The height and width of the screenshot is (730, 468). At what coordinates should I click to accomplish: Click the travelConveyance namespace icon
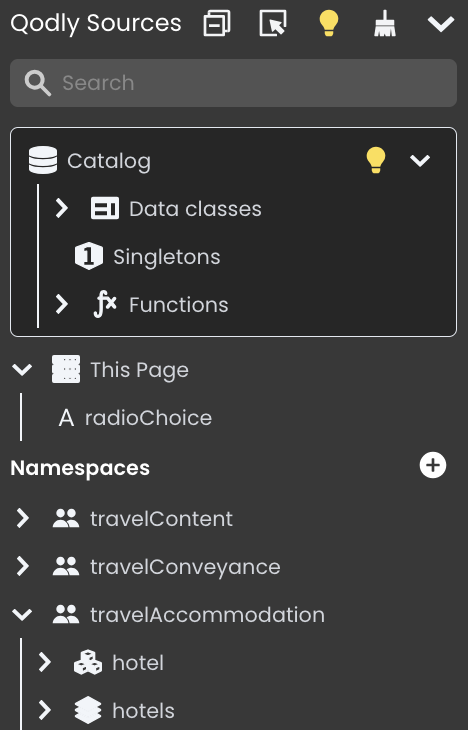(x=66, y=566)
